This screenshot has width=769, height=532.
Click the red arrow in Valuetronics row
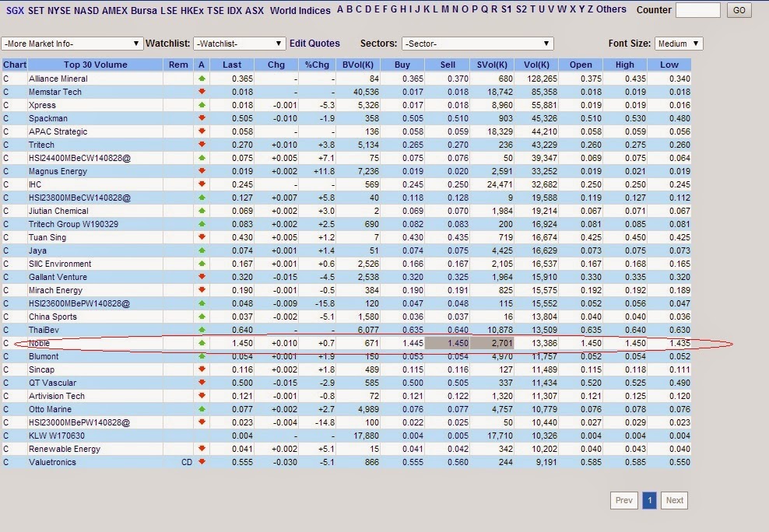pyautogui.click(x=202, y=462)
